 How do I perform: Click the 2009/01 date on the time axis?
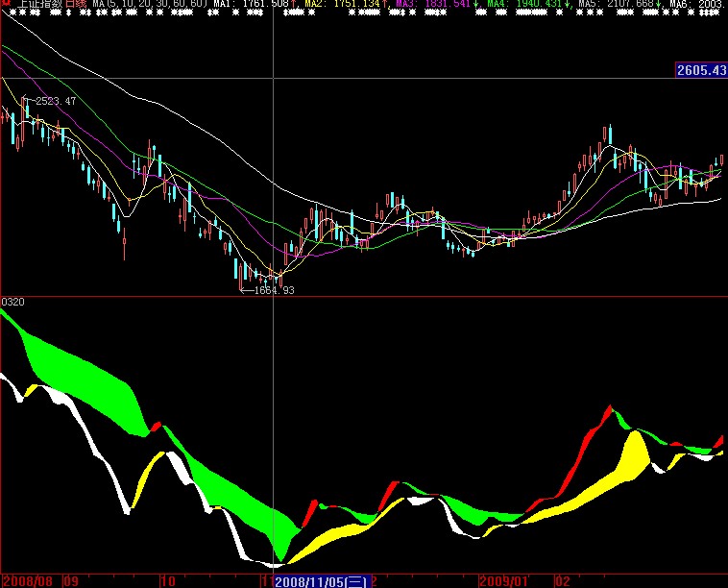[x=504, y=581]
